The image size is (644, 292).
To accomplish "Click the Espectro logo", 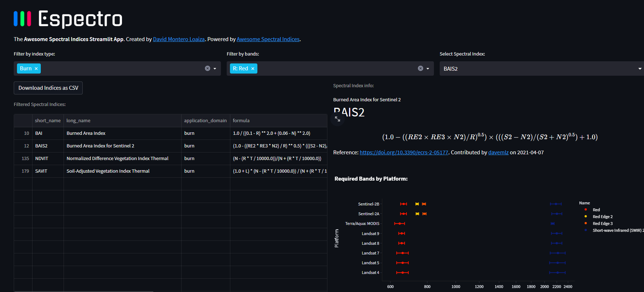I will [x=68, y=19].
